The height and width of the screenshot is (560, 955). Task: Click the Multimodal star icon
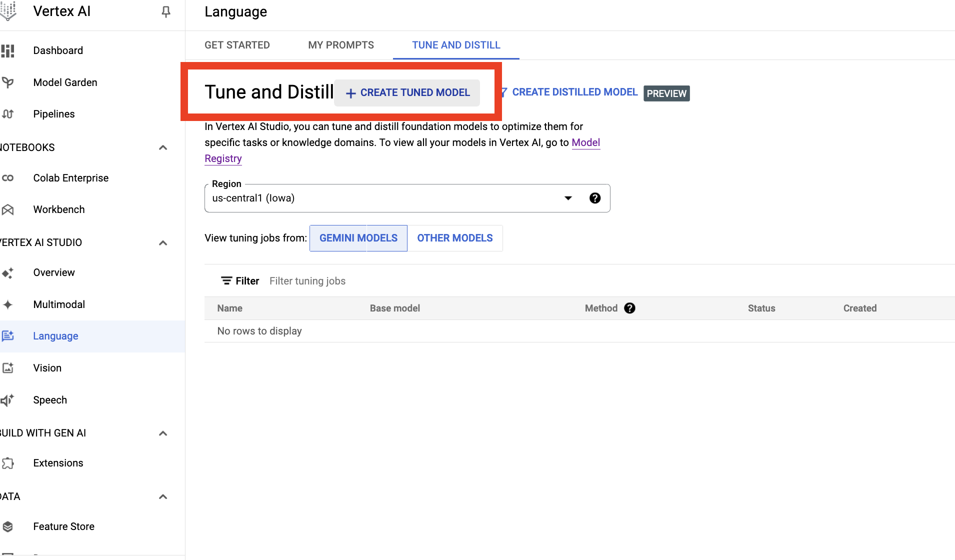click(7, 304)
